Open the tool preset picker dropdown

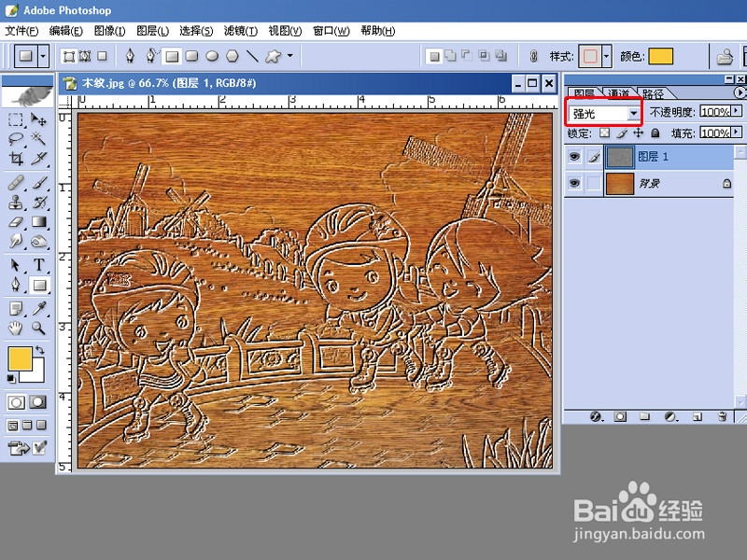pos(43,56)
